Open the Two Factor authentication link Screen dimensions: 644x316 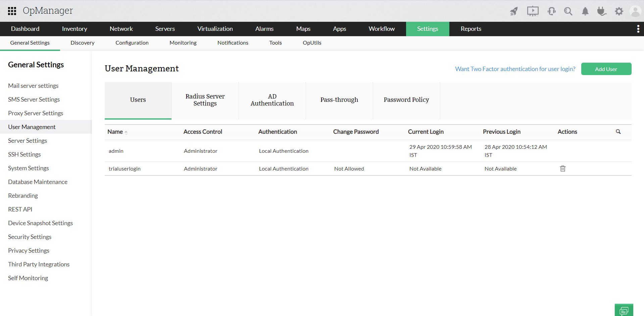point(515,69)
